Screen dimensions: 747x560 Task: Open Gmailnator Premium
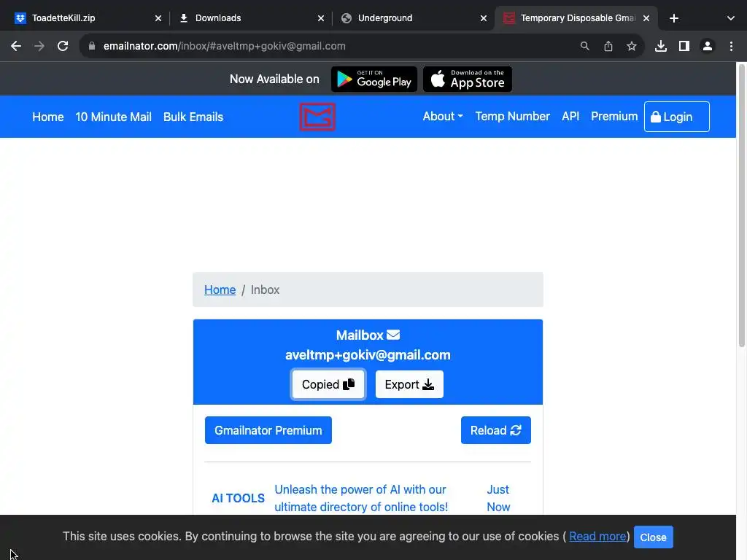[x=268, y=430]
